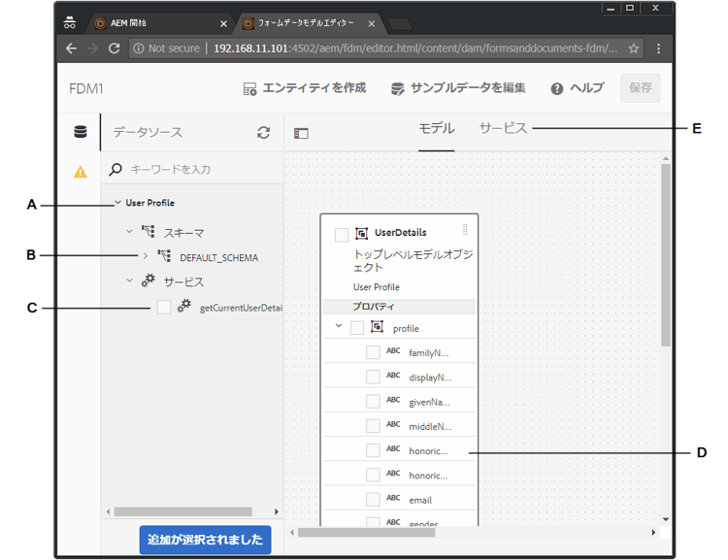Close the AEM 開始 browser tab
728x560 pixels.
point(223,23)
